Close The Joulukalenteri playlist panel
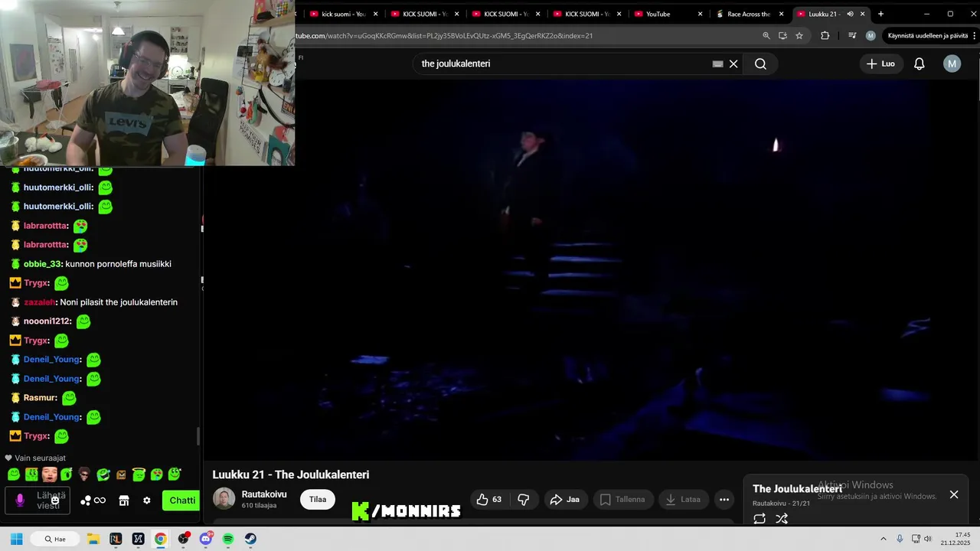Viewport: 980px width, 551px height. click(954, 494)
